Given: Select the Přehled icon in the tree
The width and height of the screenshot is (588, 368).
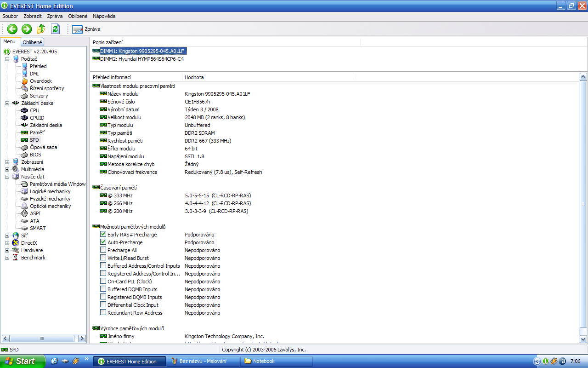Looking at the screenshot, I should pos(25,66).
